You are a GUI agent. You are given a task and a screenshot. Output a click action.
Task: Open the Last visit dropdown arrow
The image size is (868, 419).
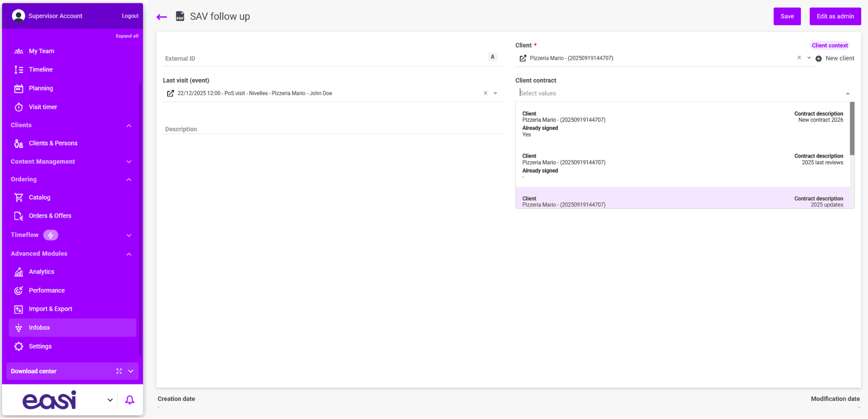click(495, 93)
